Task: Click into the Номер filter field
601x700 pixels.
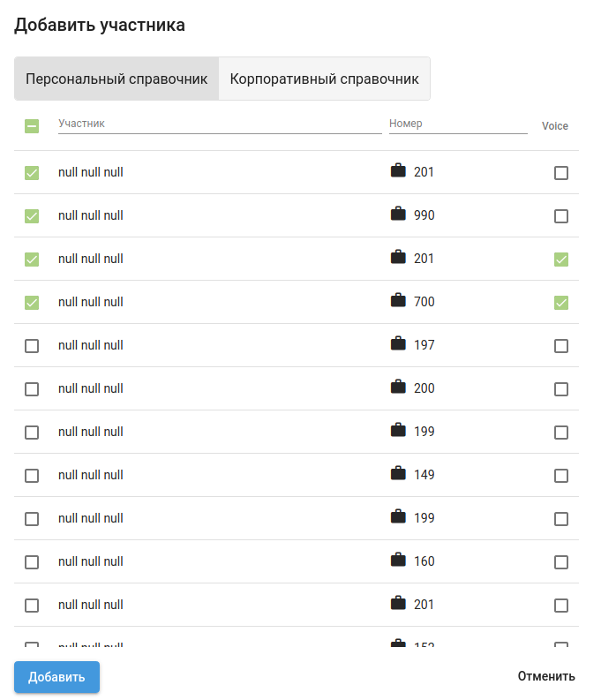Action: 458,124
